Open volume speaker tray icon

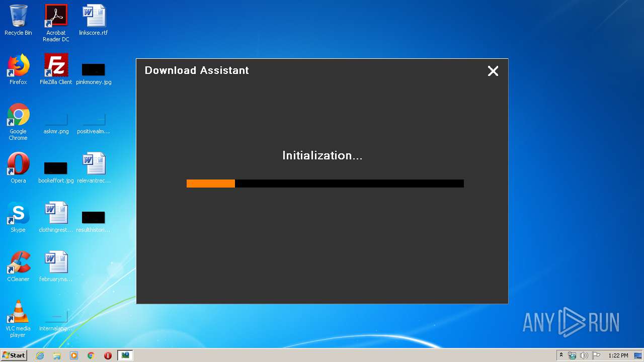tap(584, 355)
